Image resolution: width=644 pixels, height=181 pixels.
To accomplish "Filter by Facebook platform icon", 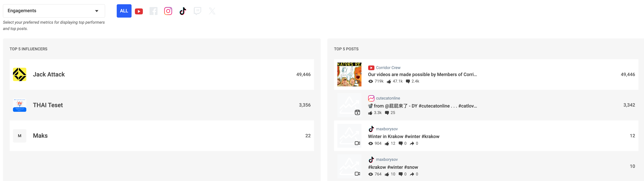I will coord(154,11).
